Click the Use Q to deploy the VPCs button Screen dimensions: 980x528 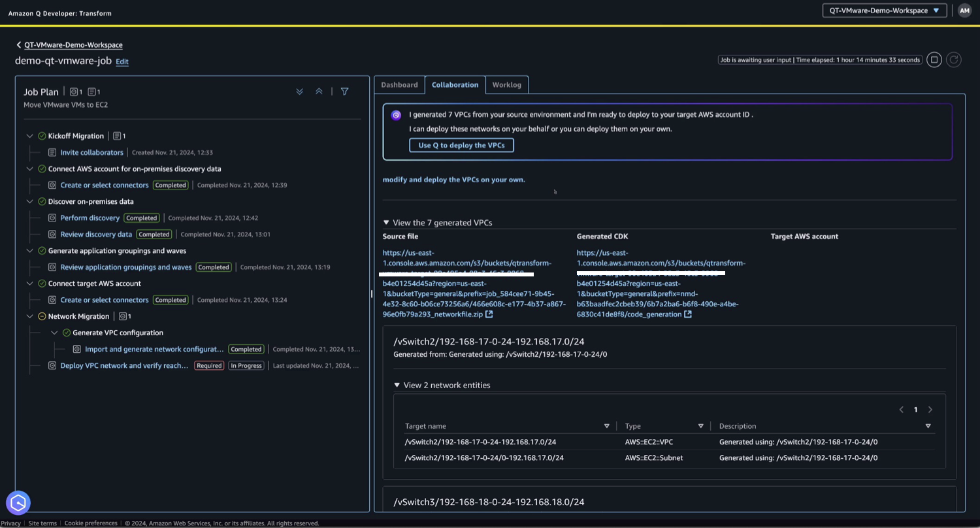point(461,145)
